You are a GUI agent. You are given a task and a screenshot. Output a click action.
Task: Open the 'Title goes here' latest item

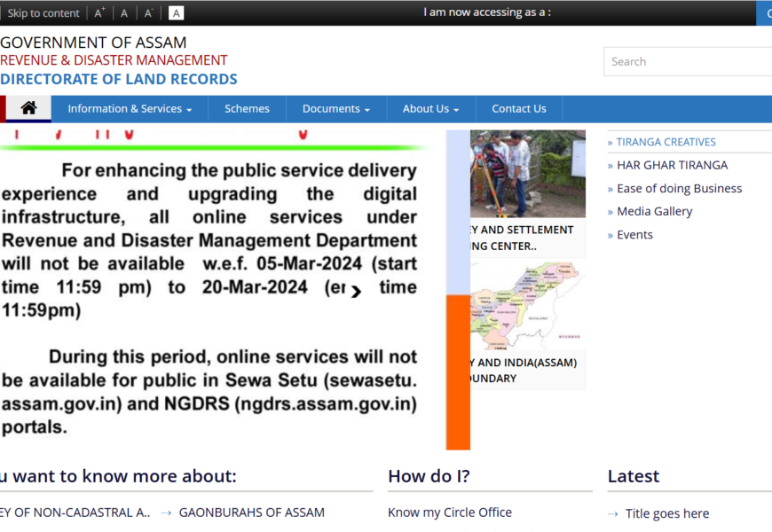pos(667,513)
